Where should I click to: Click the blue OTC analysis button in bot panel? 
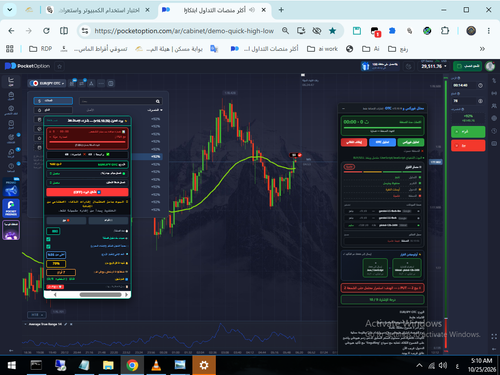click(382, 142)
